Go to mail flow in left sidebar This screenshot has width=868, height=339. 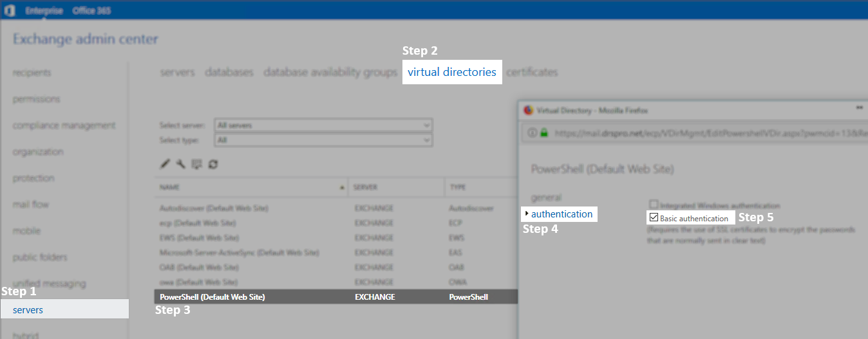pyautogui.click(x=31, y=205)
